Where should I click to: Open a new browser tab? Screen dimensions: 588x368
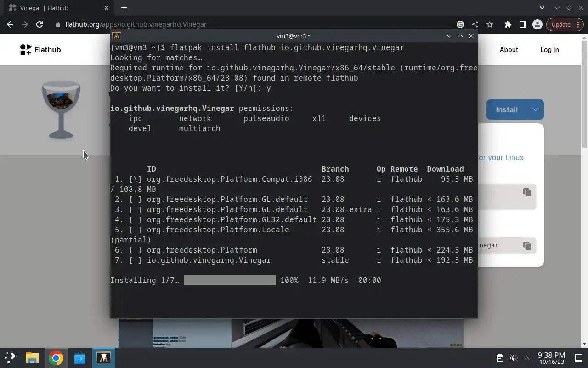[x=124, y=8]
